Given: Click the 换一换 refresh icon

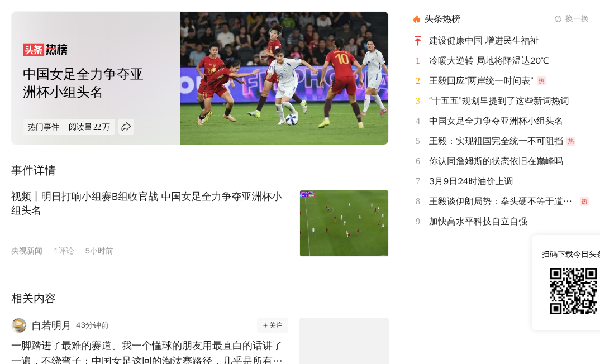Looking at the screenshot, I should point(558,19).
